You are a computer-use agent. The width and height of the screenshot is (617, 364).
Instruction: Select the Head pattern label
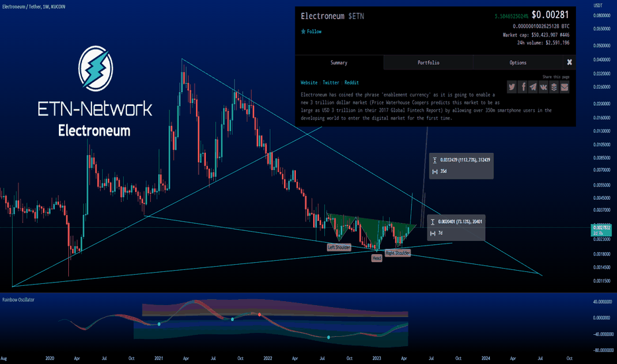377,258
